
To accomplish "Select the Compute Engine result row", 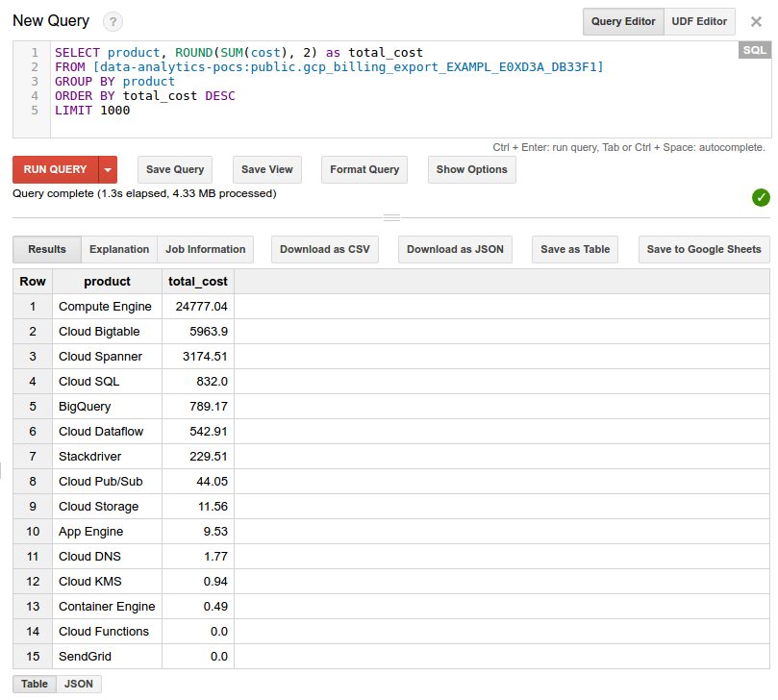I will 391,306.
